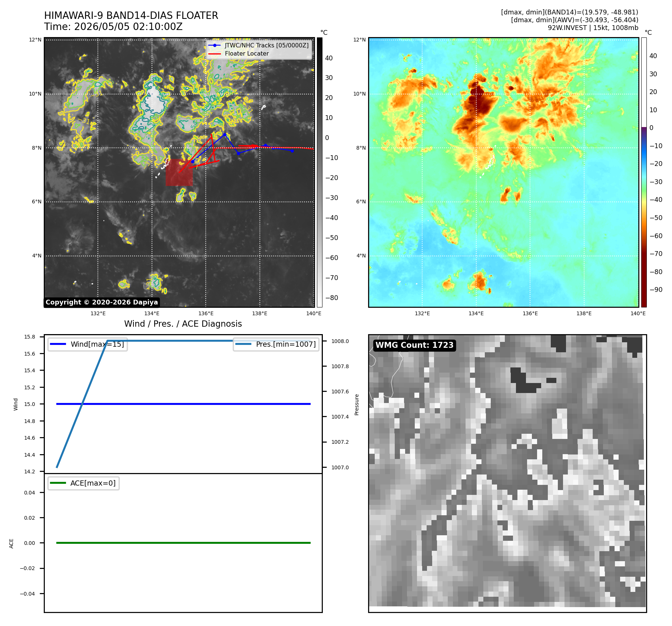Click the ACE[max=0] legend box
672x626 pixels.
click(x=83, y=483)
